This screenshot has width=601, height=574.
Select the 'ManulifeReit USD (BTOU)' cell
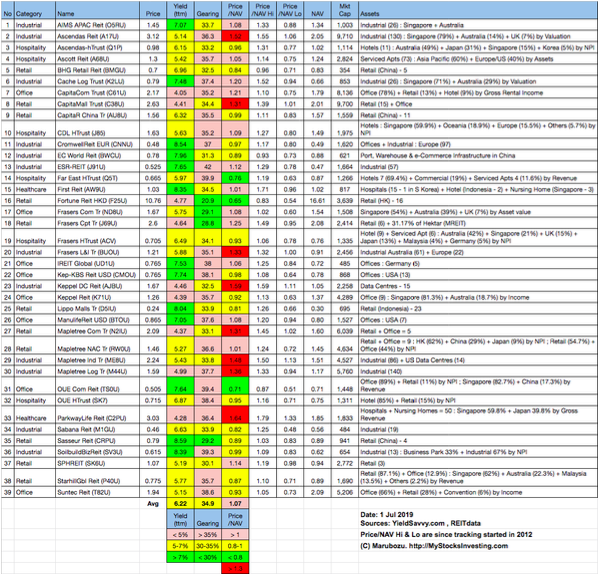pos(98,320)
